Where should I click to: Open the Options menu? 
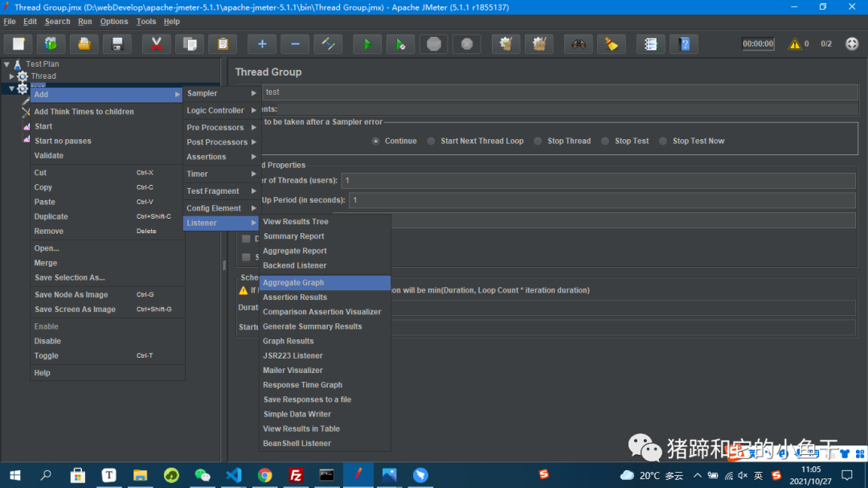(114, 22)
